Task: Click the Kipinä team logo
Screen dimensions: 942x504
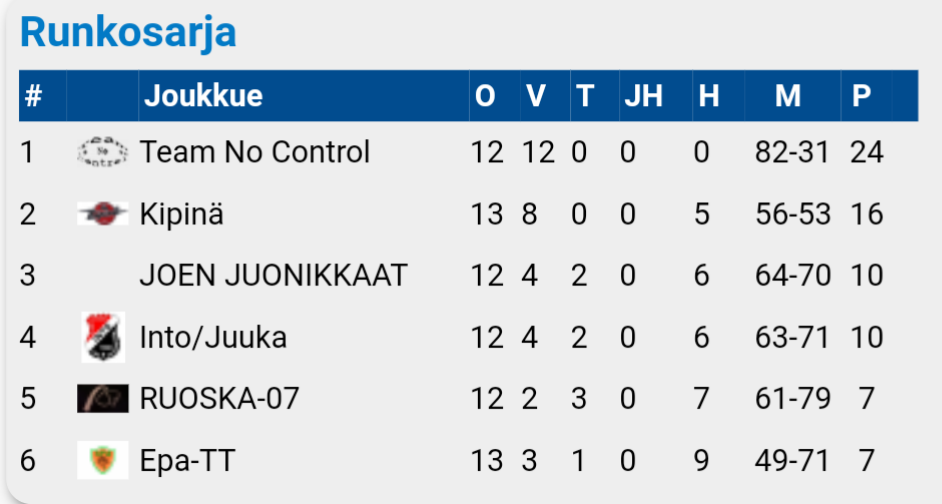Action: [x=102, y=213]
